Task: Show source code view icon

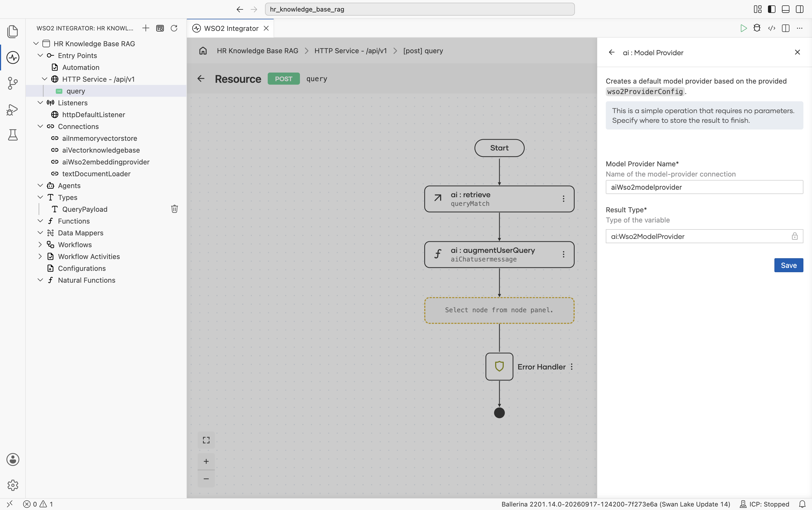Action: (x=771, y=28)
